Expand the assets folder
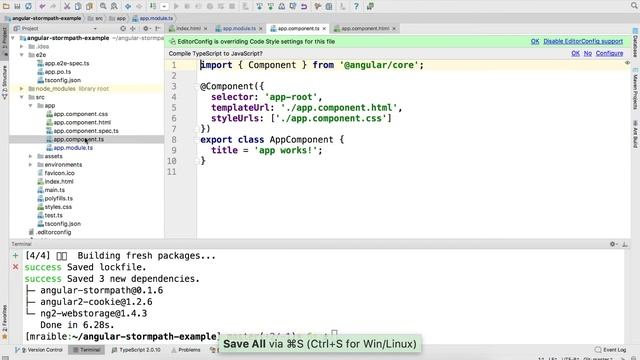This screenshot has height=360, width=640. 30,156
